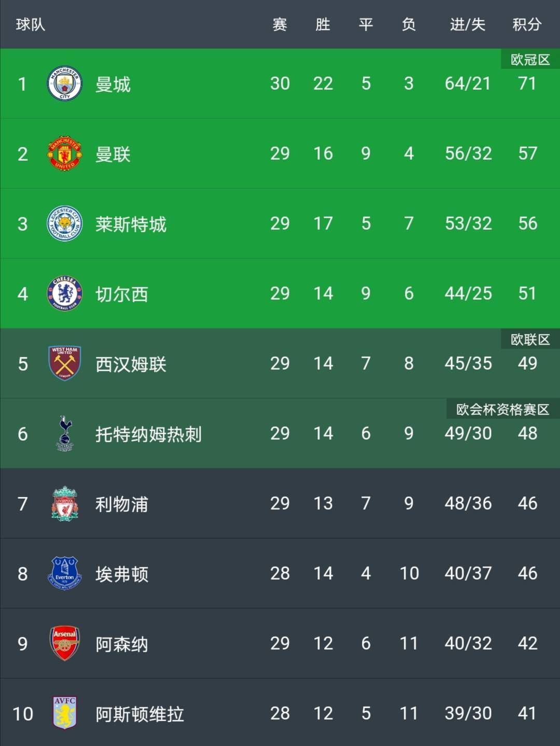Click the Chelsea lion crest

point(65,294)
